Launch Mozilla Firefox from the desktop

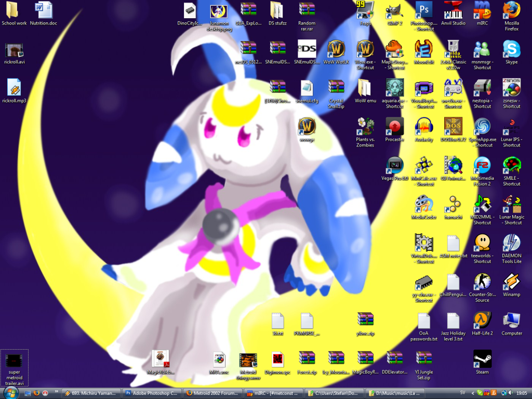[511, 10]
